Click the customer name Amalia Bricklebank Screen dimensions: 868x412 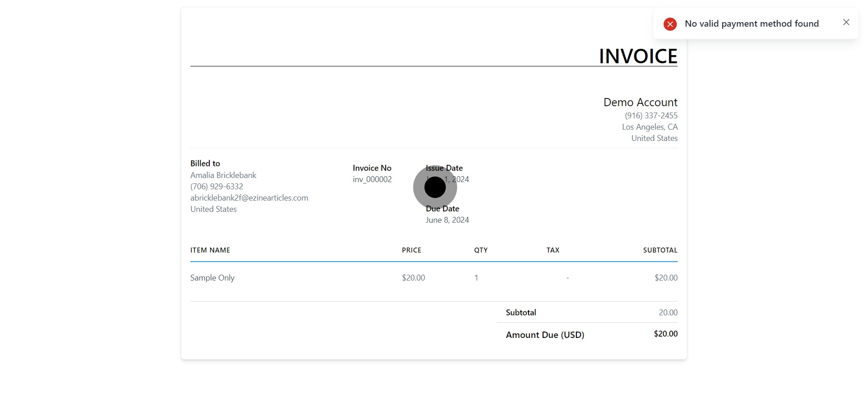pos(223,175)
